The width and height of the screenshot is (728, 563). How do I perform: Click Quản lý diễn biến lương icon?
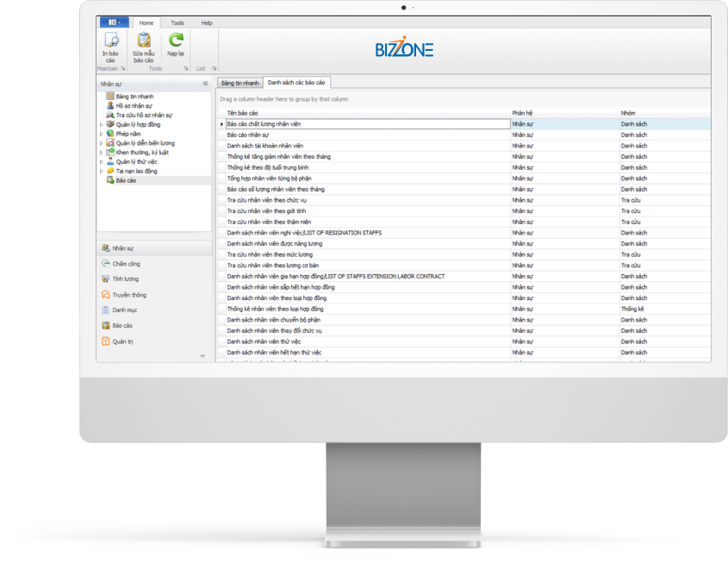click(110, 142)
